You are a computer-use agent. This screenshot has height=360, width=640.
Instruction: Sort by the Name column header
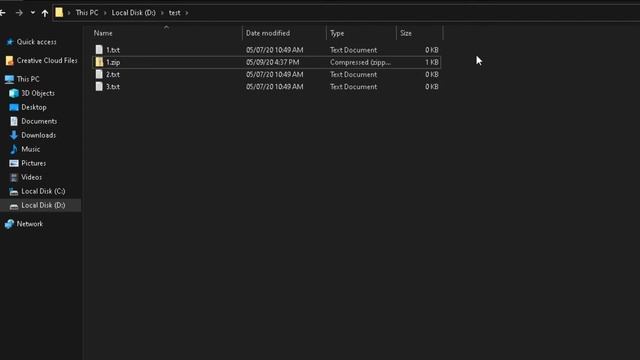[x=103, y=33]
